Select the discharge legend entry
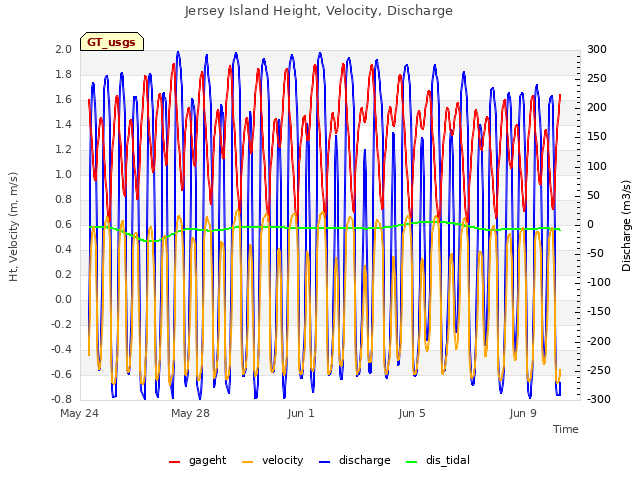The height and width of the screenshot is (480, 640). tap(355, 460)
